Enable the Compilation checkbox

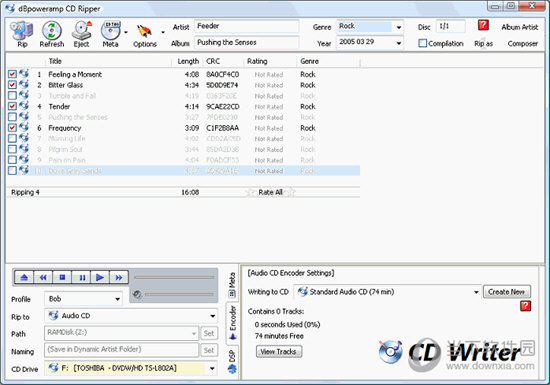tap(423, 43)
